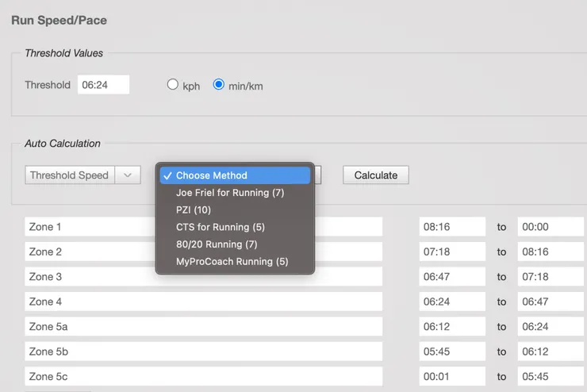Select the kph radio button
The image size is (587, 392).
(x=172, y=84)
